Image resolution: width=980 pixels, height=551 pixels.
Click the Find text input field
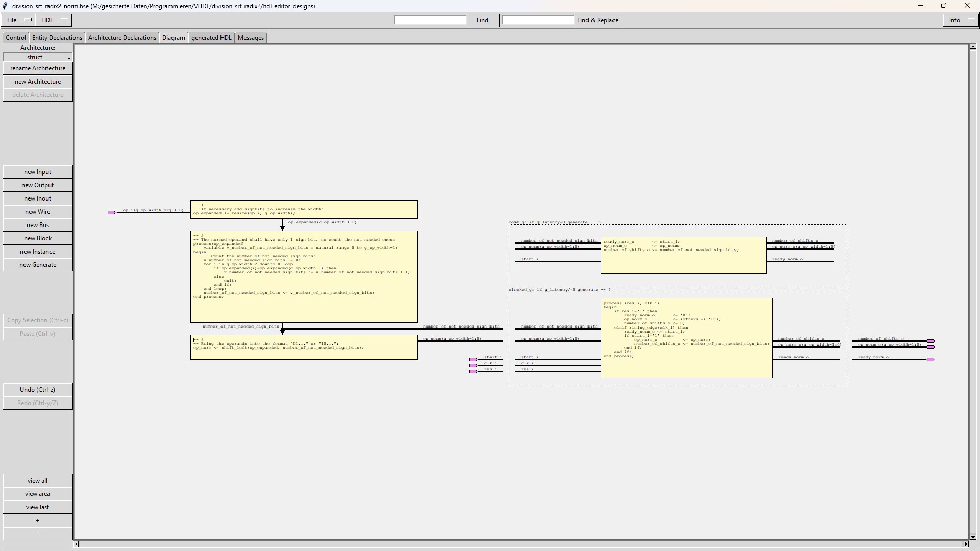click(430, 20)
